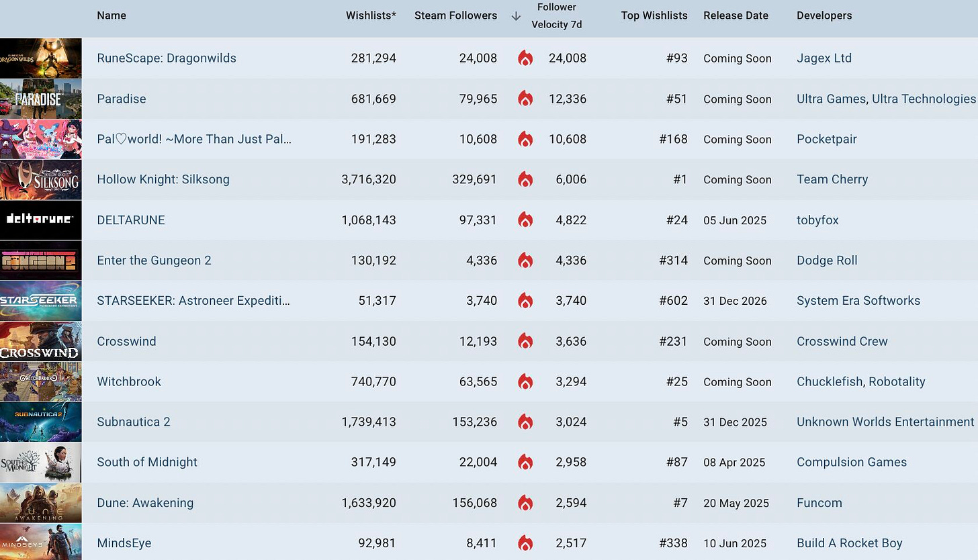Open developer System Era Softworks link
978x560 pixels.
coord(858,301)
